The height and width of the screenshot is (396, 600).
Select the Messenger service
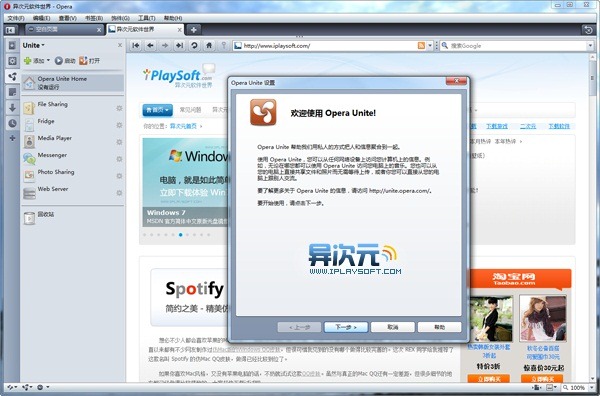73,159
